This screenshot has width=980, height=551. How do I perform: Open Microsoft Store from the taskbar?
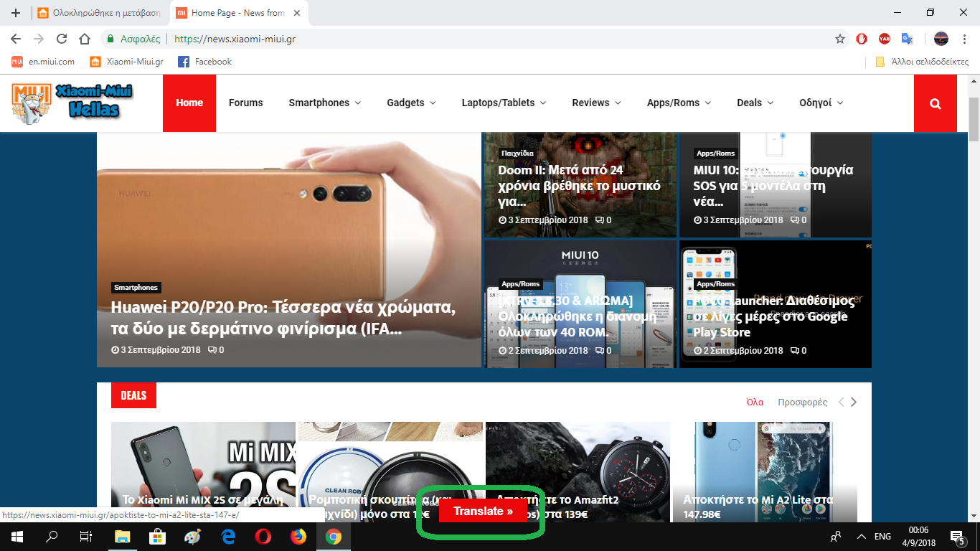pos(157,536)
